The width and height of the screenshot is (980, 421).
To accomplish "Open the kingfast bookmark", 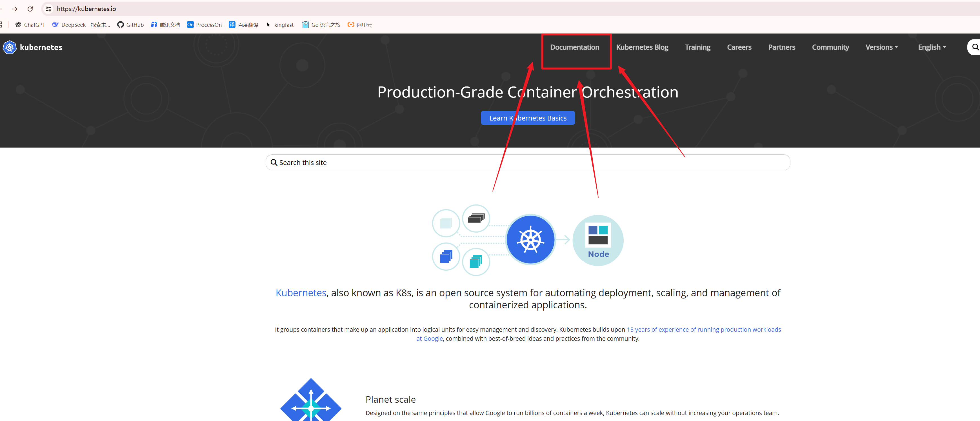I will click(x=280, y=25).
